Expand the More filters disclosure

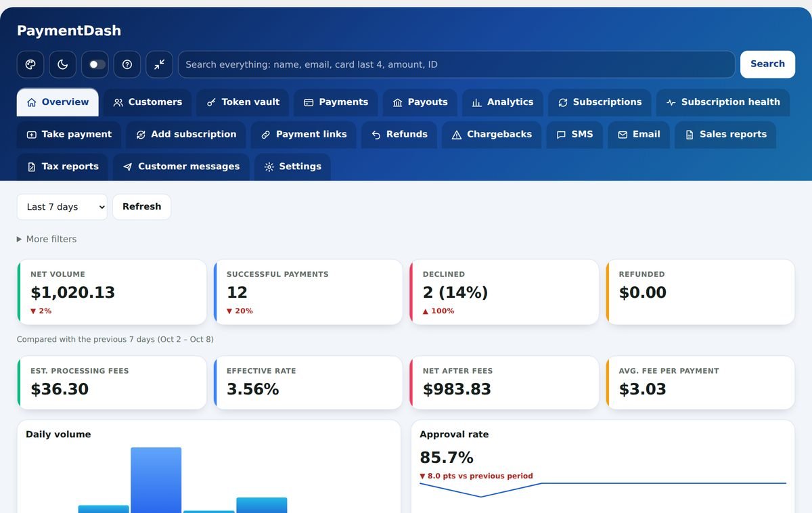47,239
